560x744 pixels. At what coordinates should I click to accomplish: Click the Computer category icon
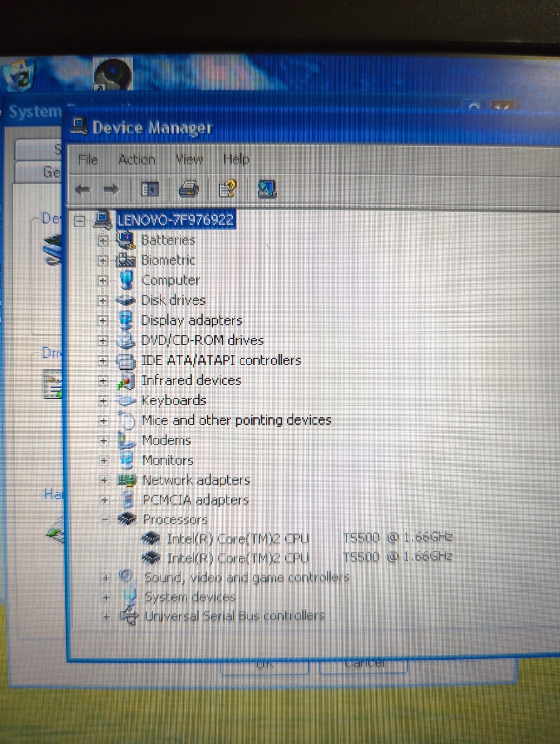coord(126,279)
